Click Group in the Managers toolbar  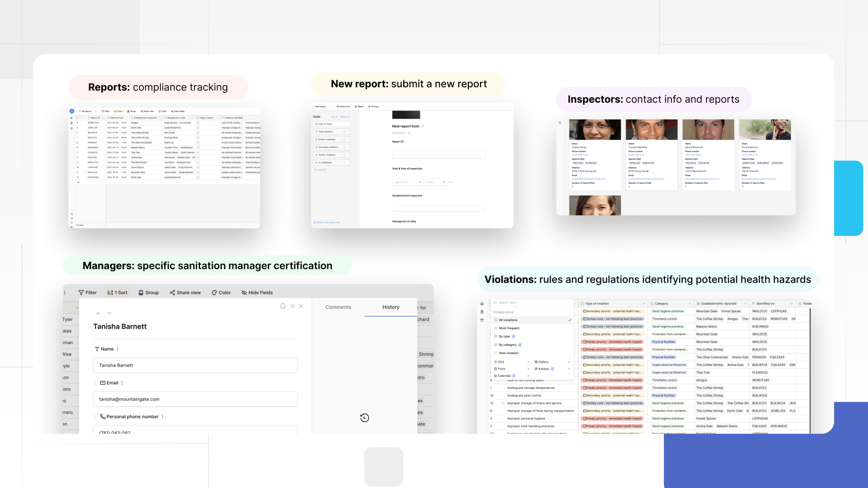coord(149,292)
